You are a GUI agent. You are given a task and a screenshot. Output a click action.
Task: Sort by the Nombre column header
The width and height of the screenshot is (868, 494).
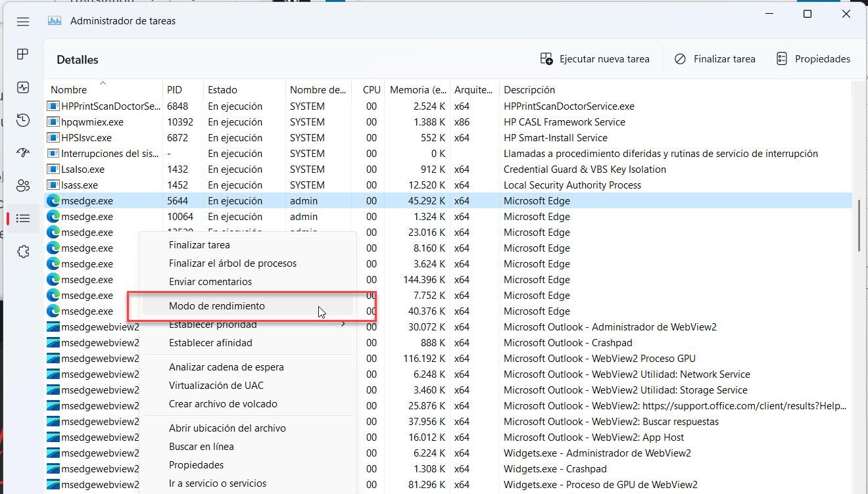tap(103, 89)
